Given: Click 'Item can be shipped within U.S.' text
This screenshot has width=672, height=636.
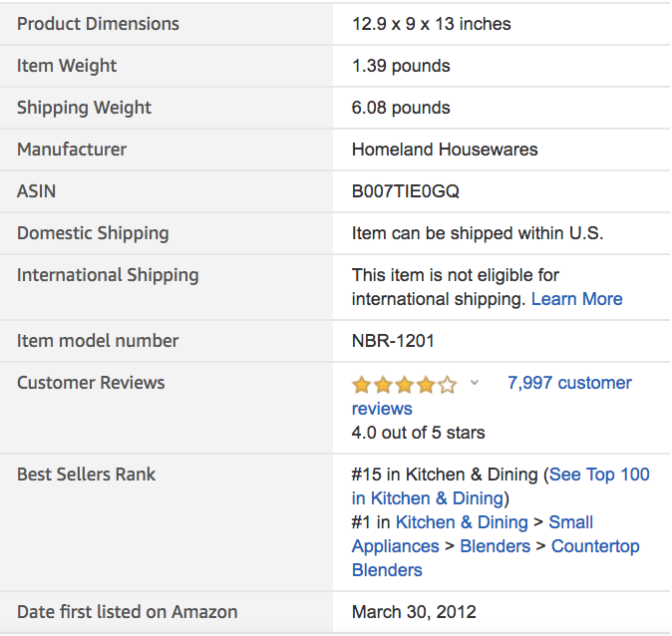Looking at the screenshot, I should (478, 233).
